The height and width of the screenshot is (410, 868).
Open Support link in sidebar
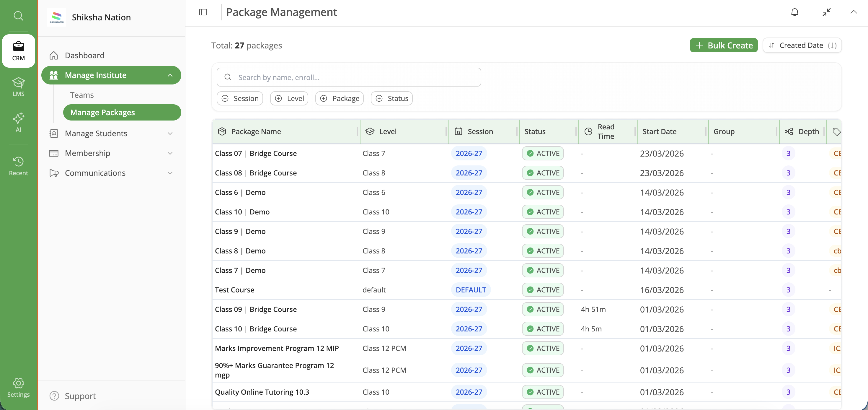(80, 396)
